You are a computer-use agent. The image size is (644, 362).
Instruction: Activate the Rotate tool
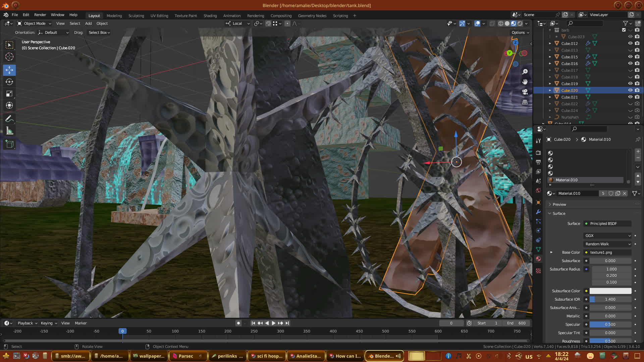click(x=9, y=82)
